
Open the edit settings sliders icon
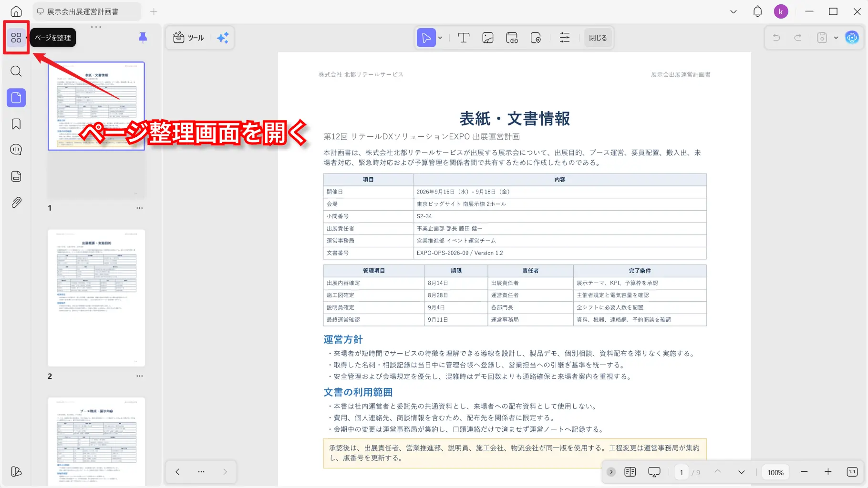point(565,38)
